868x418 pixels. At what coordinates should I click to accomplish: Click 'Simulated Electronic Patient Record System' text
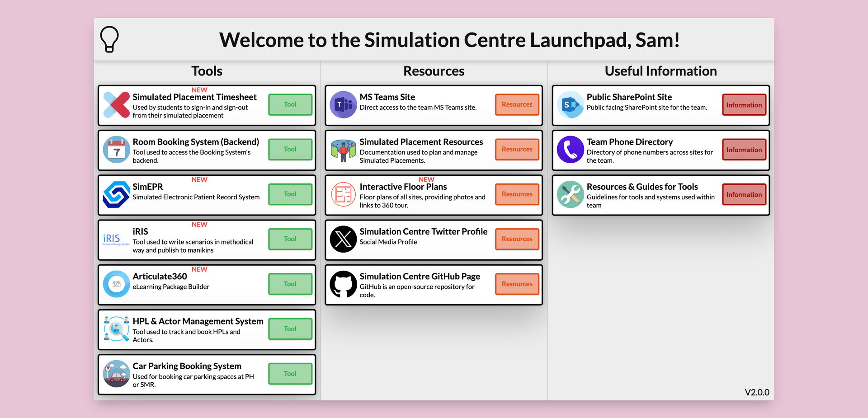pyautogui.click(x=196, y=197)
